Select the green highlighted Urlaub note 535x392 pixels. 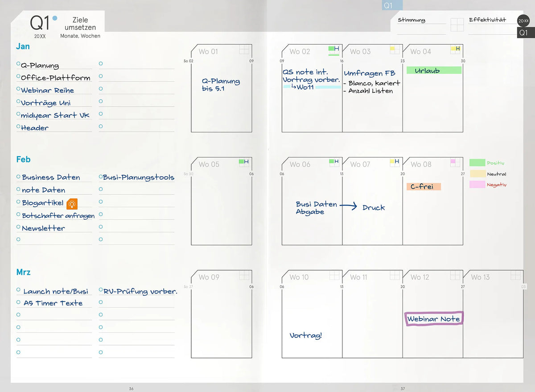pos(434,70)
